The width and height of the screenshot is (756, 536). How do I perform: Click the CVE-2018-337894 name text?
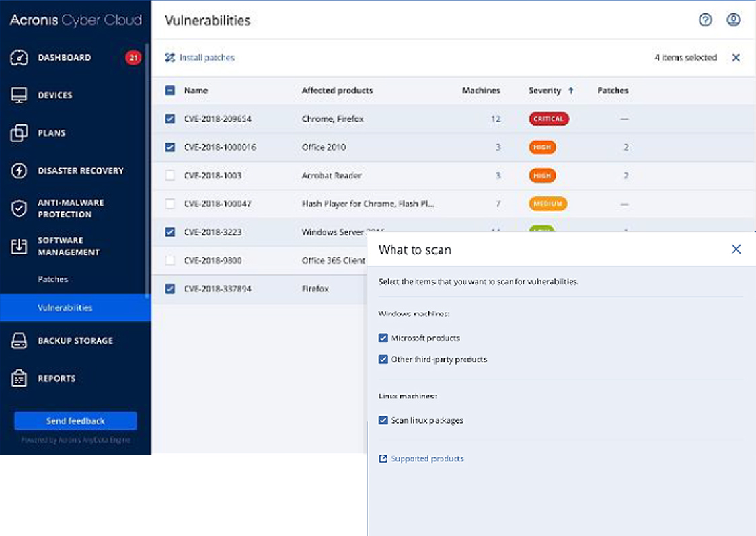point(217,289)
